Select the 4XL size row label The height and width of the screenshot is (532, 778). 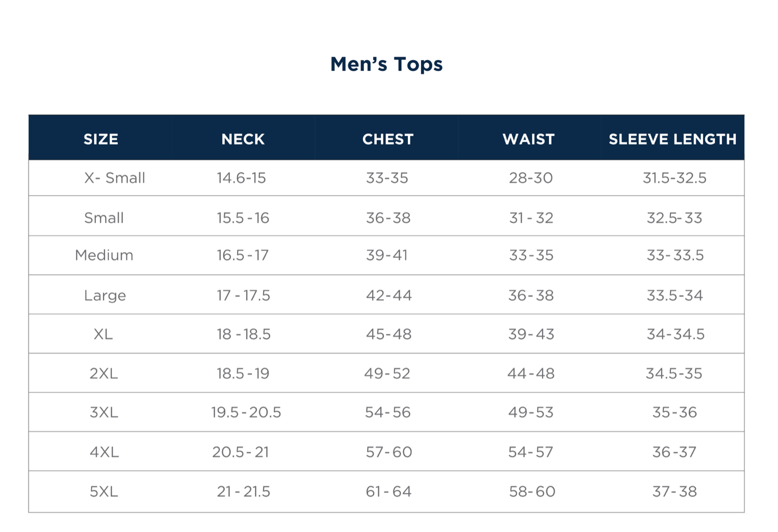tap(104, 452)
